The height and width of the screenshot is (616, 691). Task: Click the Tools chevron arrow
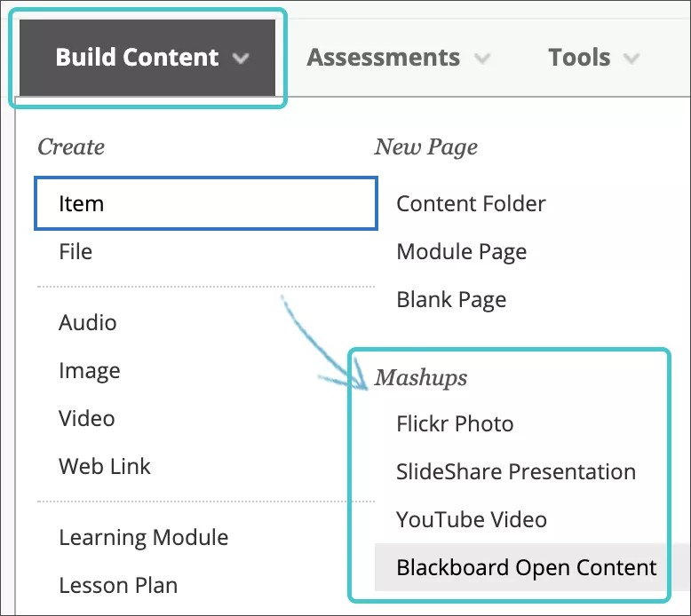[631, 59]
